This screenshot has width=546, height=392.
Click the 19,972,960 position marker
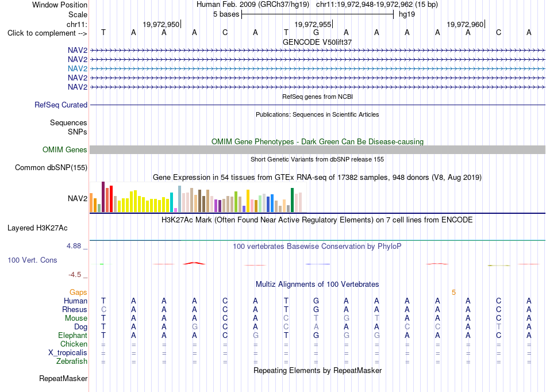465,24
